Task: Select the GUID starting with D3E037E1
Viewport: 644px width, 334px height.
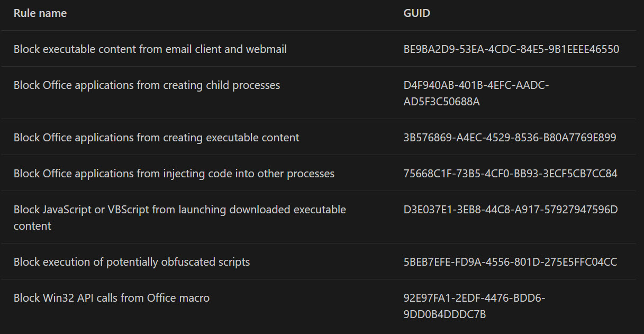Action: [510, 210]
